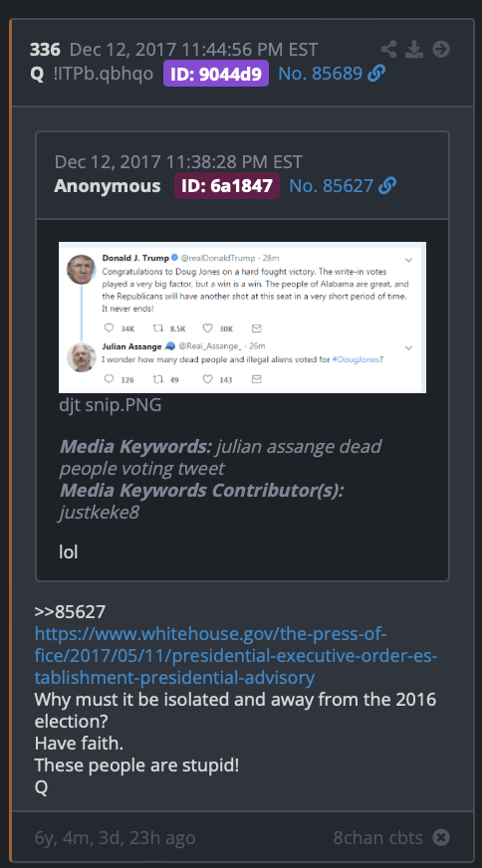Screen dimensions: 482x868
Task: Select the maroon ID: 6a1847 badge
Action: pyautogui.click(x=227, y=185)
